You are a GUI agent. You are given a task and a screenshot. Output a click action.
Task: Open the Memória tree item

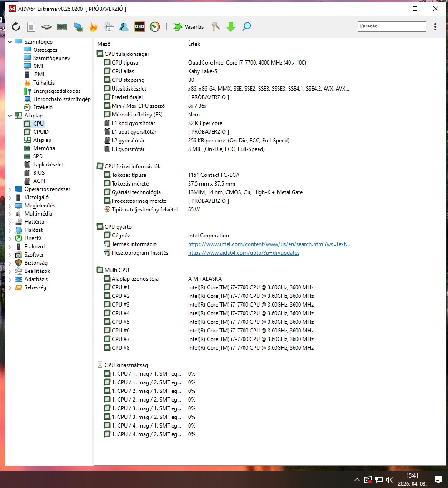pos(44,148)
